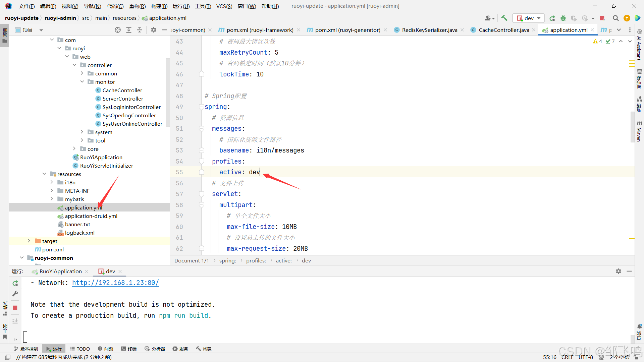Switch to RedisKeySerializer.java tab
The height and width of the screenshot is (362, 644).
(429, 30)
